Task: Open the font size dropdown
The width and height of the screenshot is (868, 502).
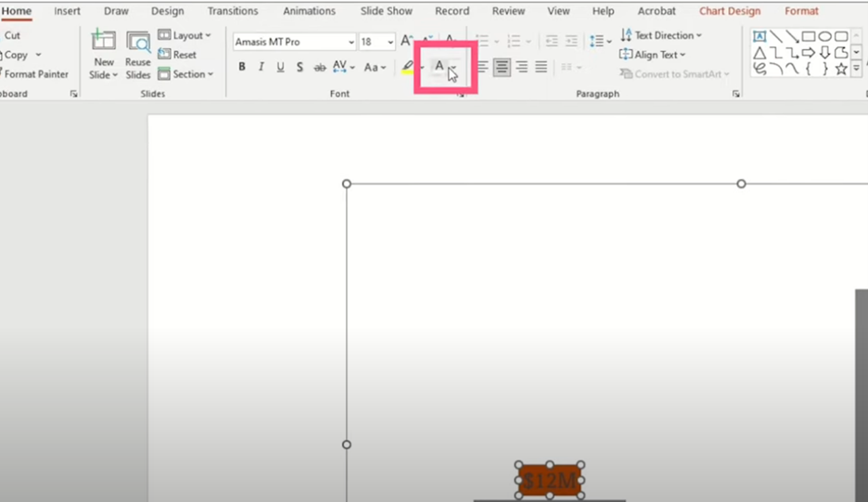Action: tap(390, 43)
